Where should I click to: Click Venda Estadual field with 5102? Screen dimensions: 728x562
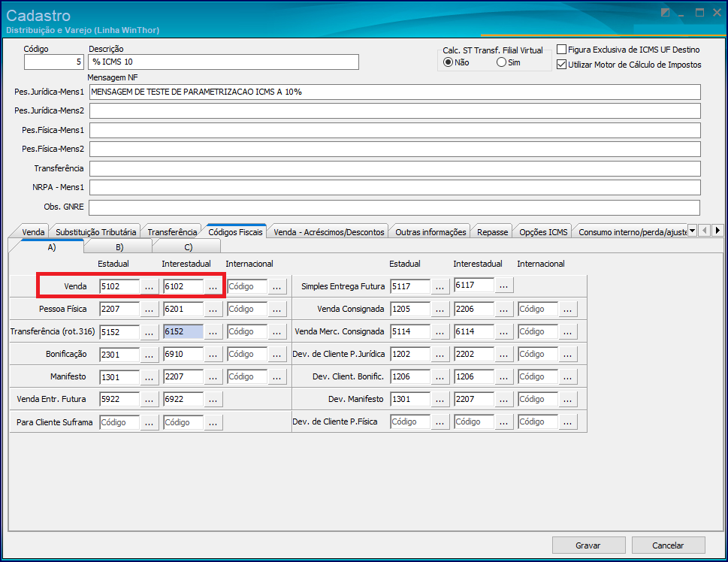point(119,286)
